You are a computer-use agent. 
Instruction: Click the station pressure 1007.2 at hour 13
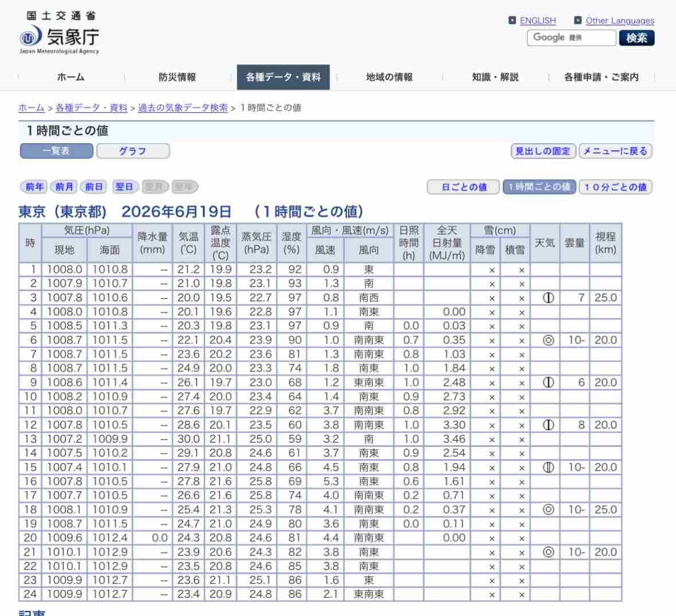pyautogui.click(x=64, y=439)
